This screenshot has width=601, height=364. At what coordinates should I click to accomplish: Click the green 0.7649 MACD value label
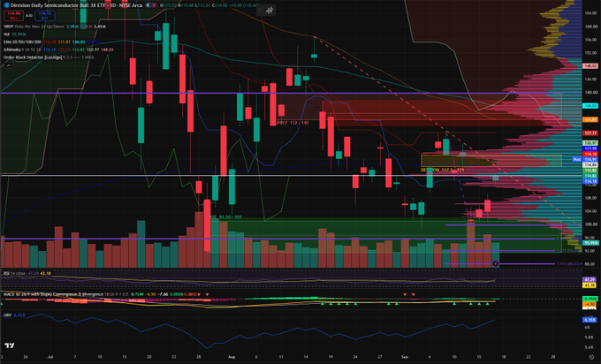pos(590,299)
